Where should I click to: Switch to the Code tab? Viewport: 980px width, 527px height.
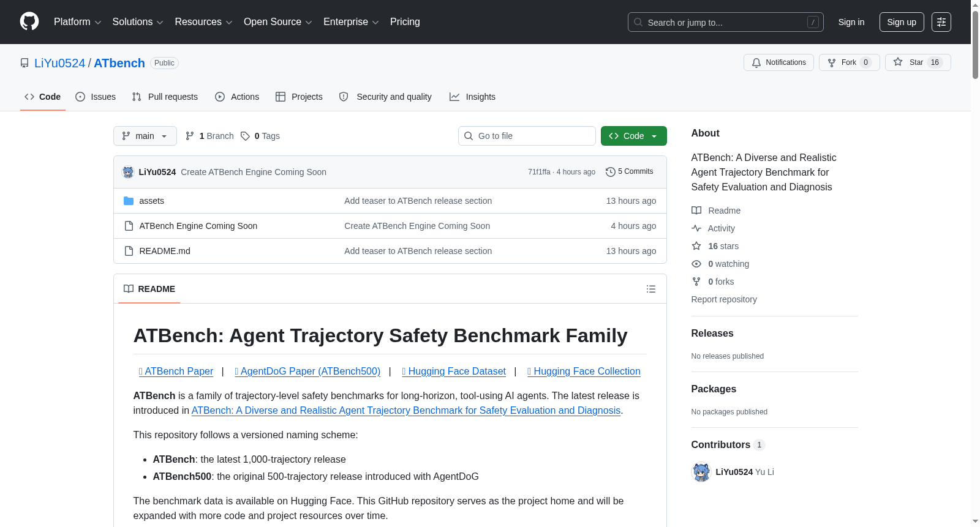click(43, 97)
